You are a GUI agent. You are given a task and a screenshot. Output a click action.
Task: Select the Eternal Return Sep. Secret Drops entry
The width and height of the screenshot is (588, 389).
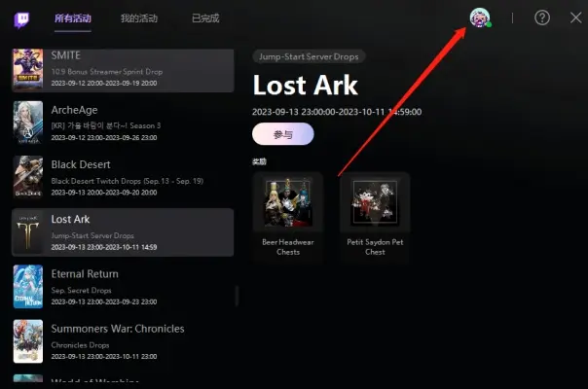tap(123, 287)
